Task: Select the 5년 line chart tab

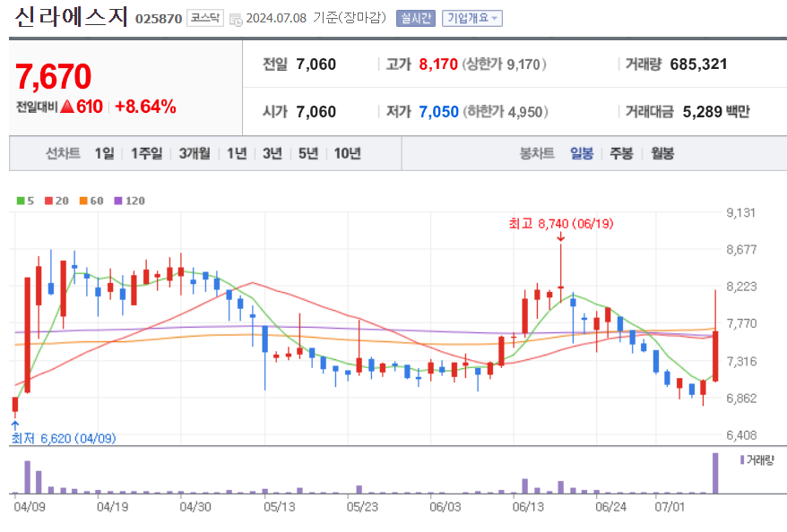Action: (308, 153)
